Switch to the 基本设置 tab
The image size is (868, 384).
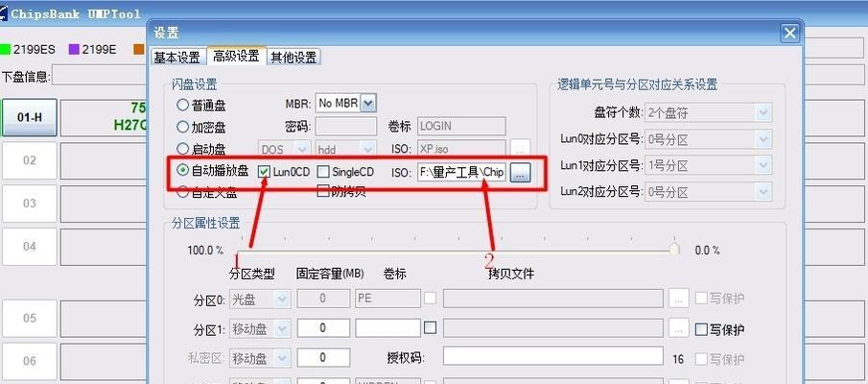pyautogui.click(x=176, y=57)
